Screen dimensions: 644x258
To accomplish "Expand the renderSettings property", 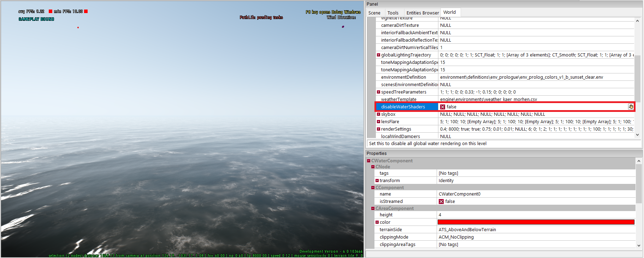I will tap(378, 129).
